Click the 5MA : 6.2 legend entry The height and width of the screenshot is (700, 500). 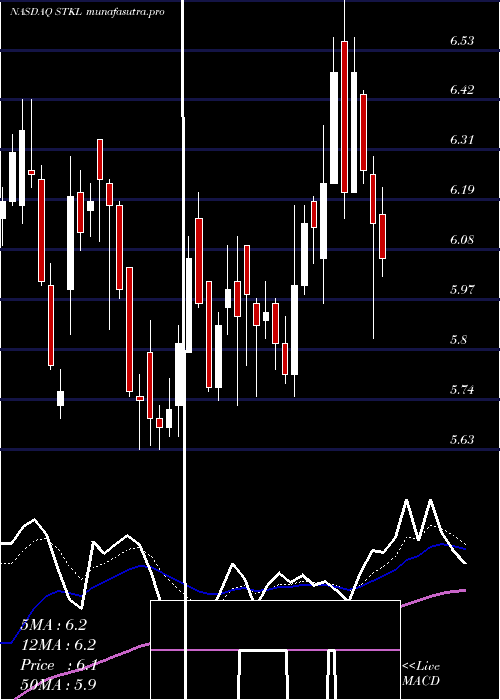coord(54,625)
